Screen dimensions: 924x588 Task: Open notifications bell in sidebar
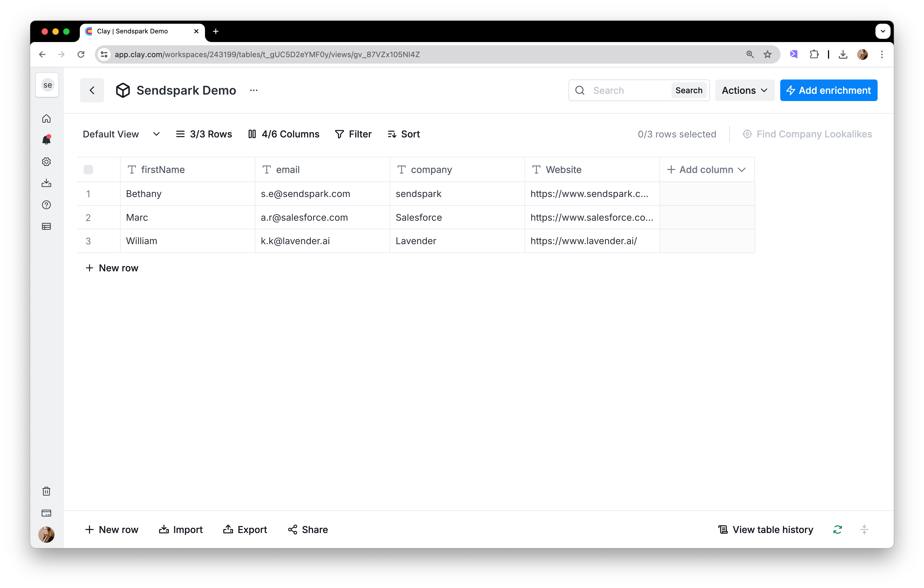point(46,140)
